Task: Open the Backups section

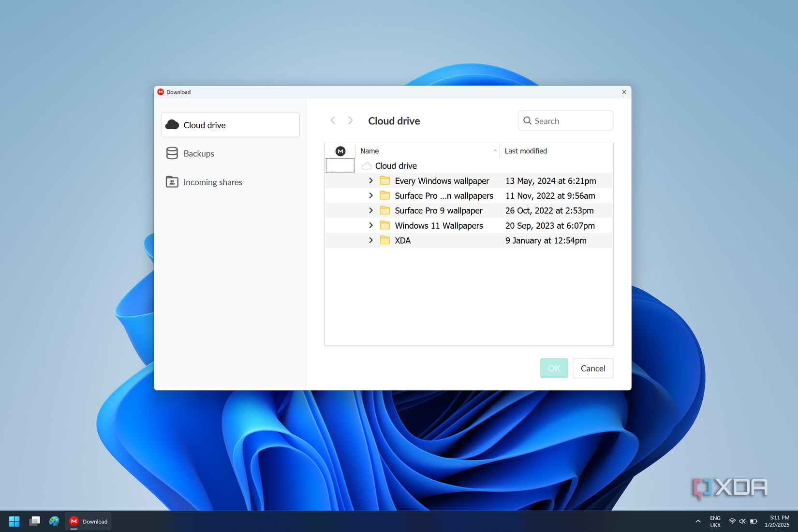Action: [x=230, y=153]
